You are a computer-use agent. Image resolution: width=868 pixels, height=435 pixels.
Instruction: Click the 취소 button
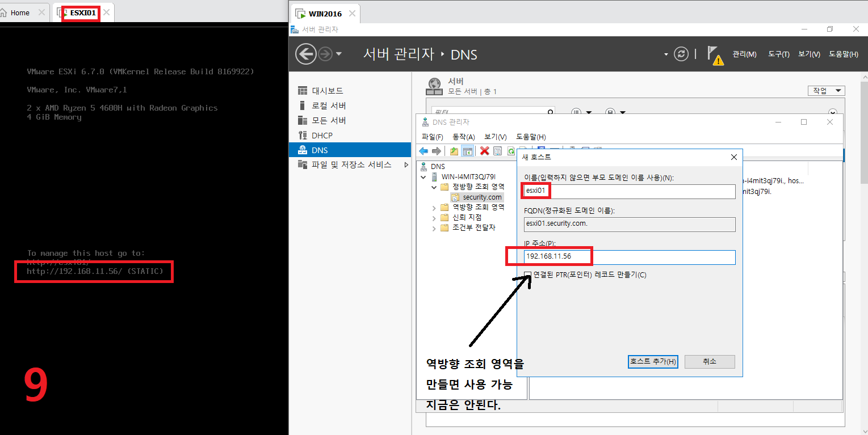[710, 362]
